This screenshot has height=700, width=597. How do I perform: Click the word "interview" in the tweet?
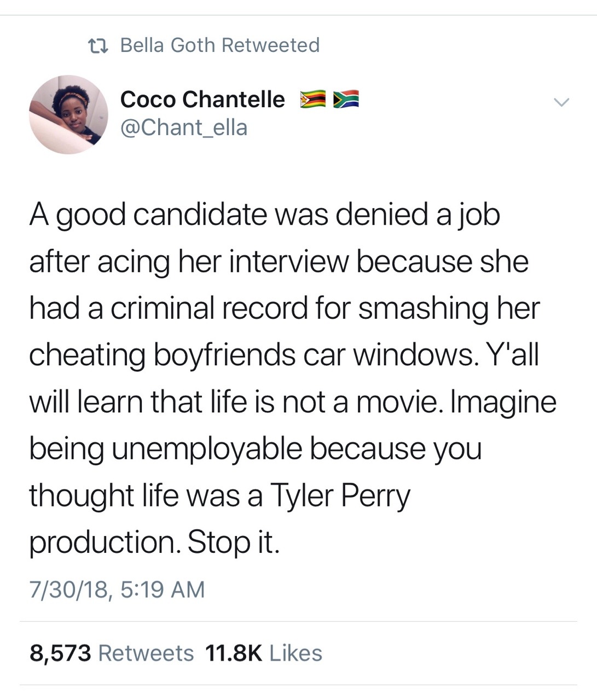287,261
